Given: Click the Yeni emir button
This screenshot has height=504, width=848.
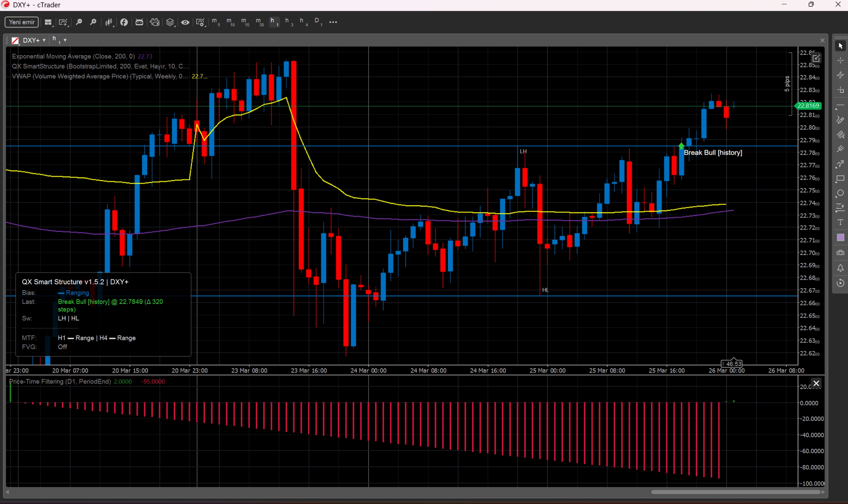Looking at the screenshot, I should coord(21,22).
